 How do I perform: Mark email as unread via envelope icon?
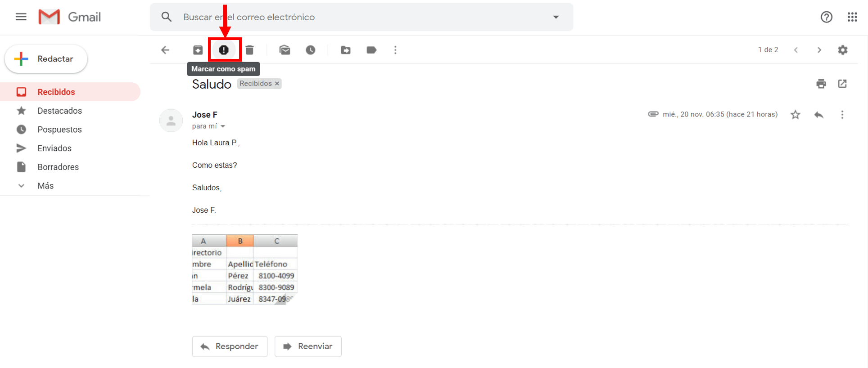click(x=285, y=50)
